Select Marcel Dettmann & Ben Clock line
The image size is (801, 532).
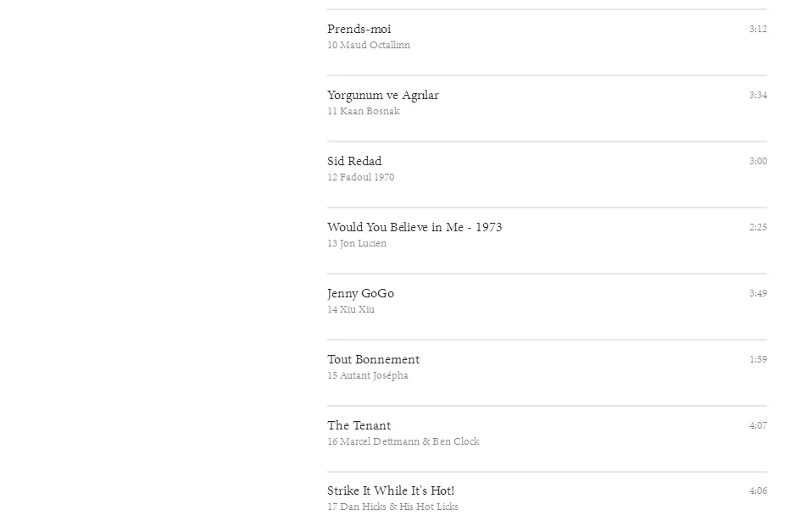coord(403,441)
